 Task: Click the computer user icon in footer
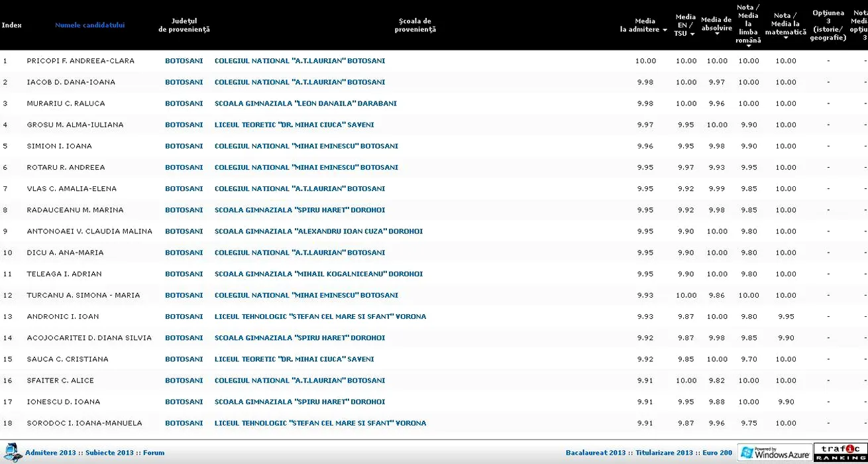11,451
